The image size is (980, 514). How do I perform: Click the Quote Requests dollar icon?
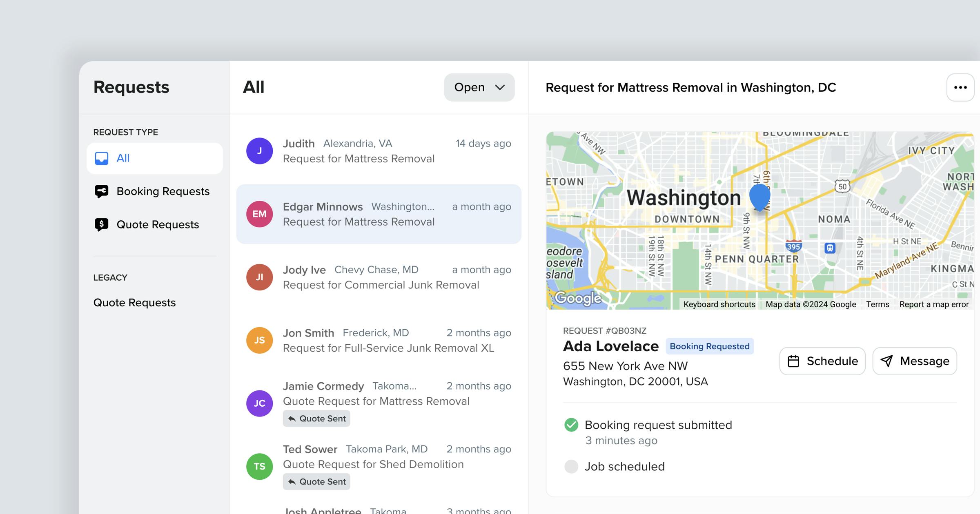coord(101,224)
